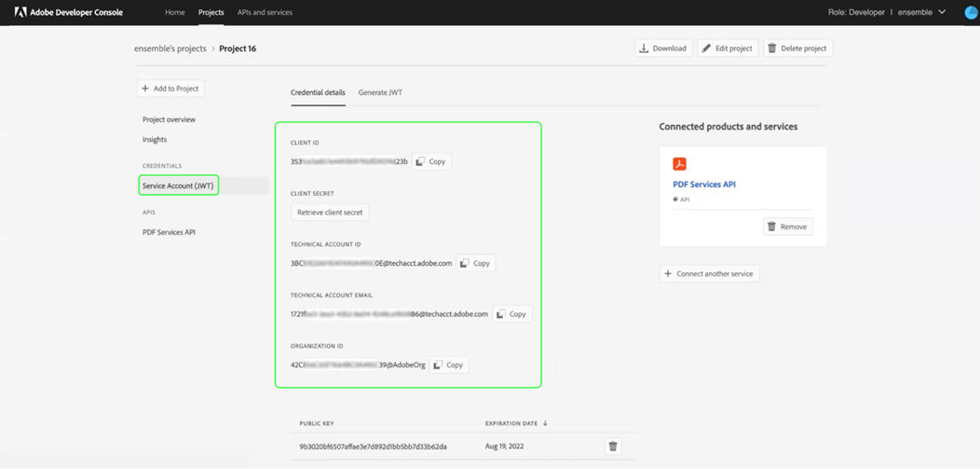
Task: Switch to the Generate JWT tab
Action: 380,92
